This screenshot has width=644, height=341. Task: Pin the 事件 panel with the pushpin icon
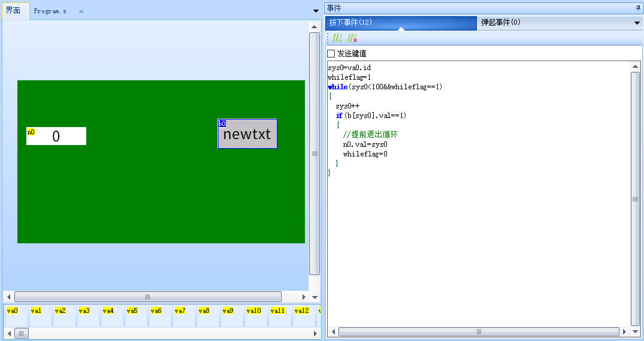[637, 8]
